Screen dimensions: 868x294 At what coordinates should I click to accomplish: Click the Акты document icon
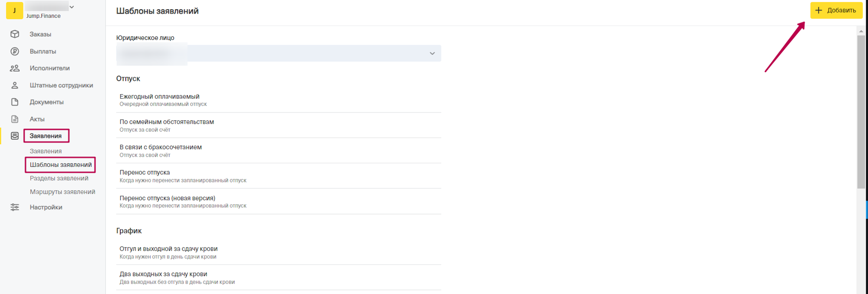(x=15, y=119)
